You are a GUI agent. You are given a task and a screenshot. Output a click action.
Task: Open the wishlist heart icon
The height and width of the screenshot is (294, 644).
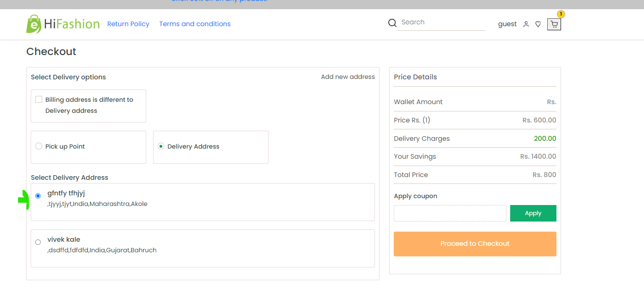coord(538,24)
